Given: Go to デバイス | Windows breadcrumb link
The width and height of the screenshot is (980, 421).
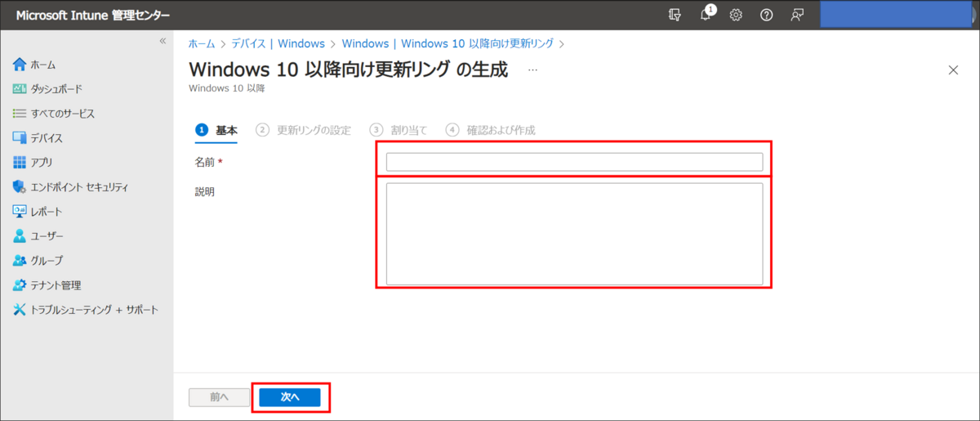Looking at the screenshot, I should pos(278,43).
